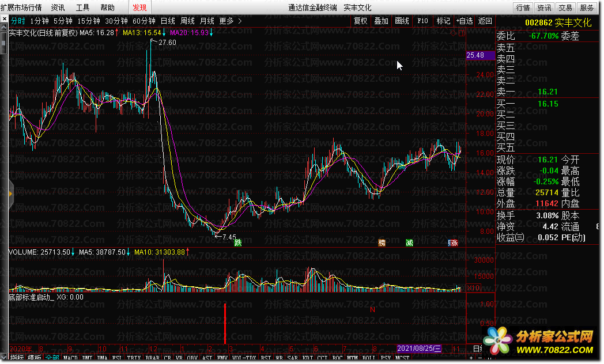Image resolution: width=604 pixels, height=364 pixels.
Task: Click the diamond icon at chart top-right
Action: 453,33
